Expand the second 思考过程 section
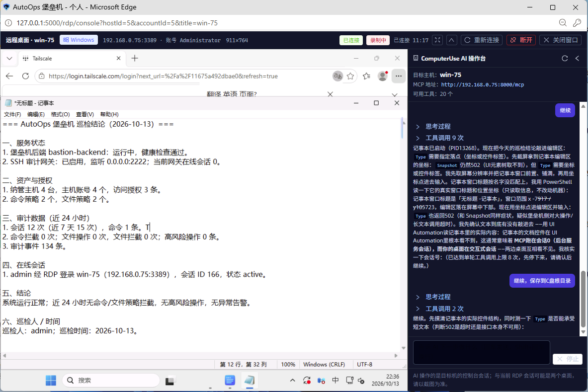This screenshot has width=588, height=392. (x=433, y=297)
